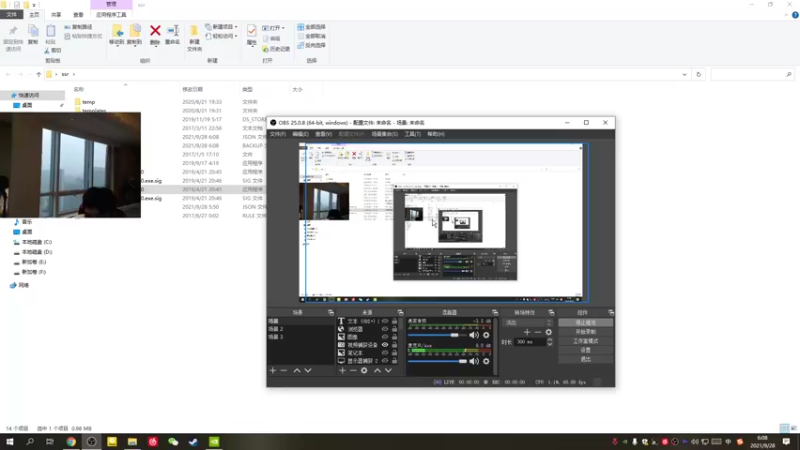Screen dimensions: 800x450
Task: Remove selected scene with minus icon in Scenes panel
Action: pos(284,370)
